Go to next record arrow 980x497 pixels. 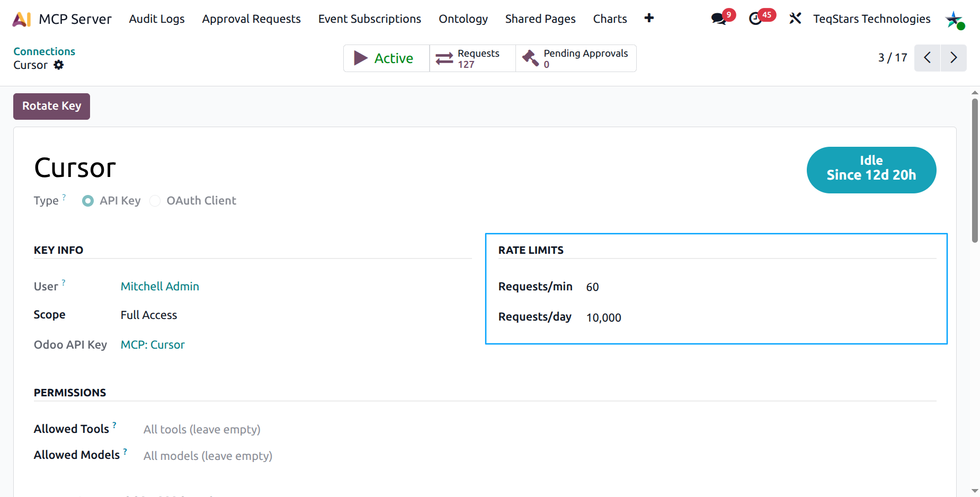pos(954,58)
